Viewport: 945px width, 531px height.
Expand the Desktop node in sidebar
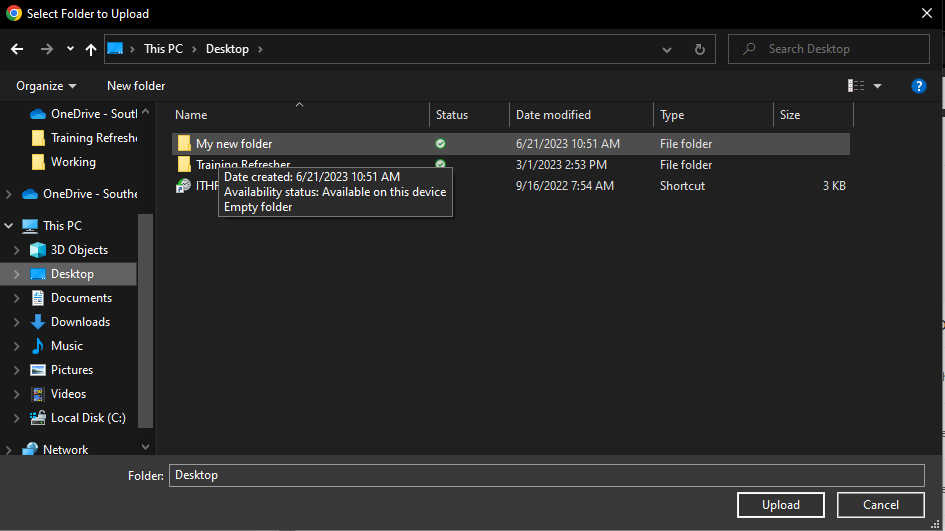[17, 274]
